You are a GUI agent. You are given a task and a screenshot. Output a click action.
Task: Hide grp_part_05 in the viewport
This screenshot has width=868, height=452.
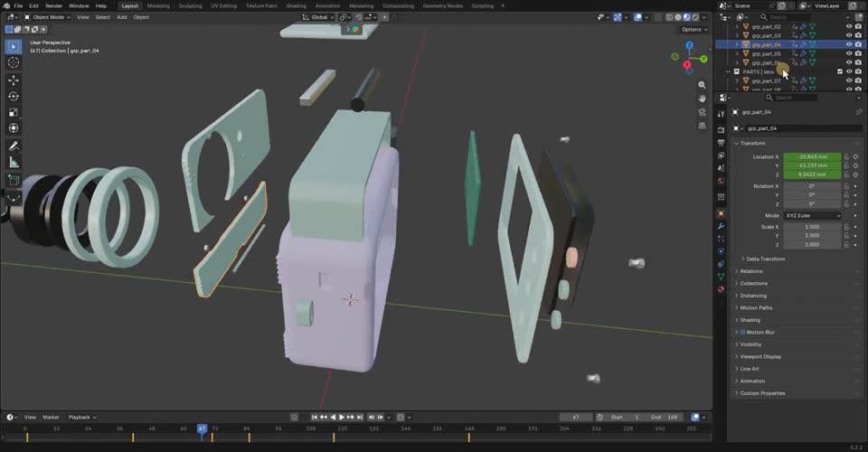tap(849, 53)
